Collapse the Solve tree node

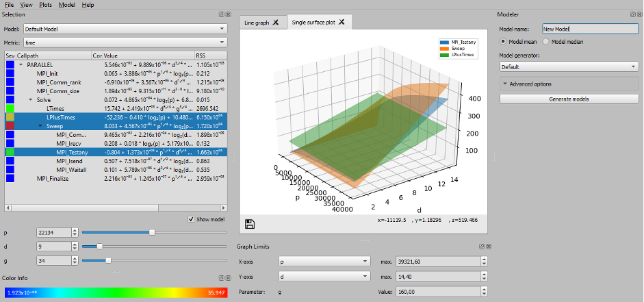31,100
